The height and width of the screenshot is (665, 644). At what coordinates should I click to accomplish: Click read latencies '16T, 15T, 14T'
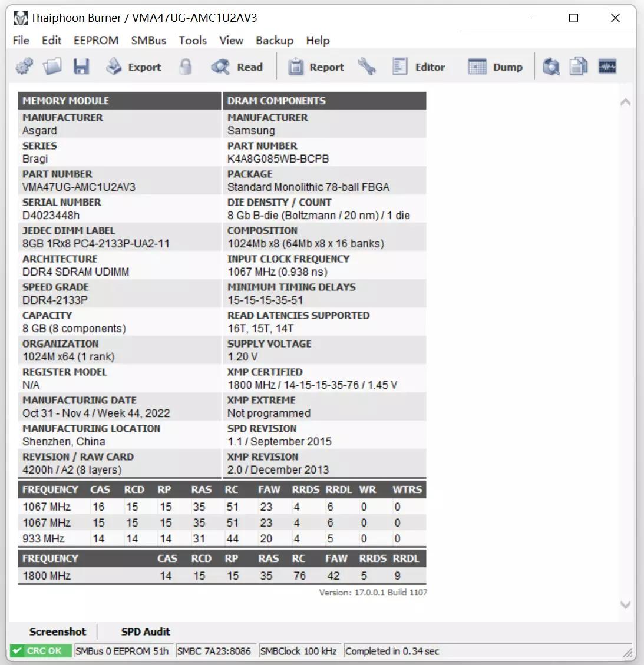click(x=260, y=328)
